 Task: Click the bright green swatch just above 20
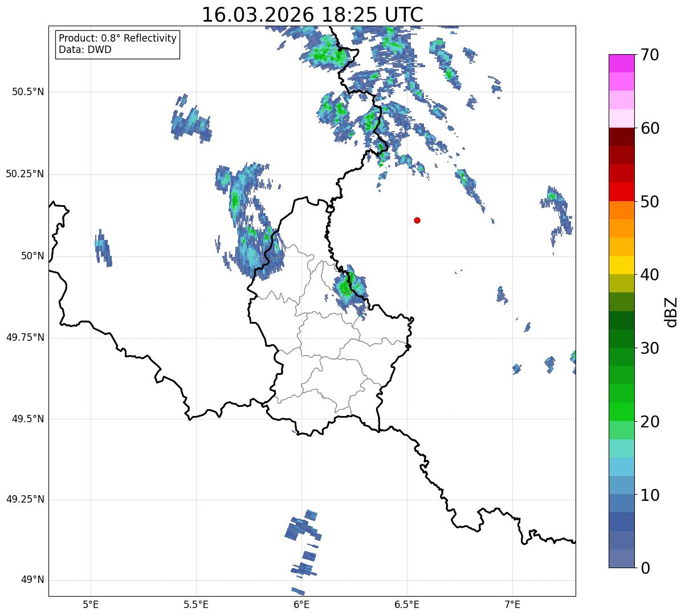pos(622,412)
